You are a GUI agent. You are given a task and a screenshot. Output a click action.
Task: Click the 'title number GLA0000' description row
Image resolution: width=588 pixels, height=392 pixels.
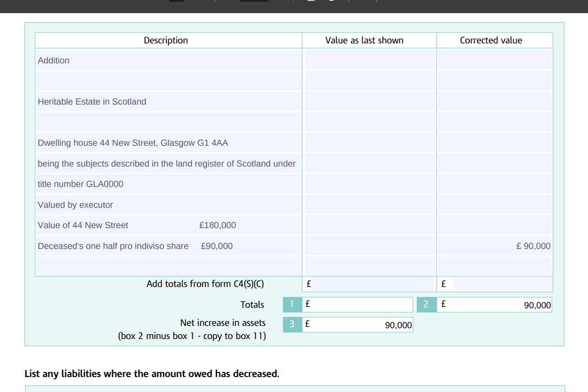pos(168,184)
